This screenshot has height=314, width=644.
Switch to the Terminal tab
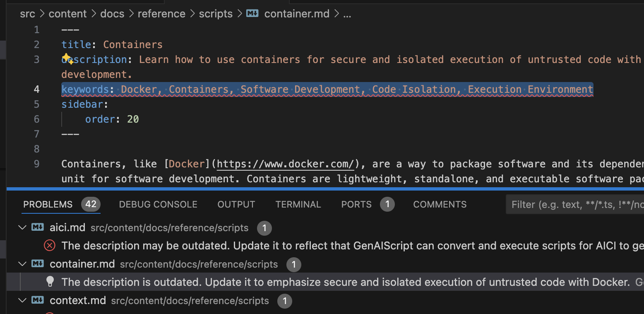pos(298,204)
